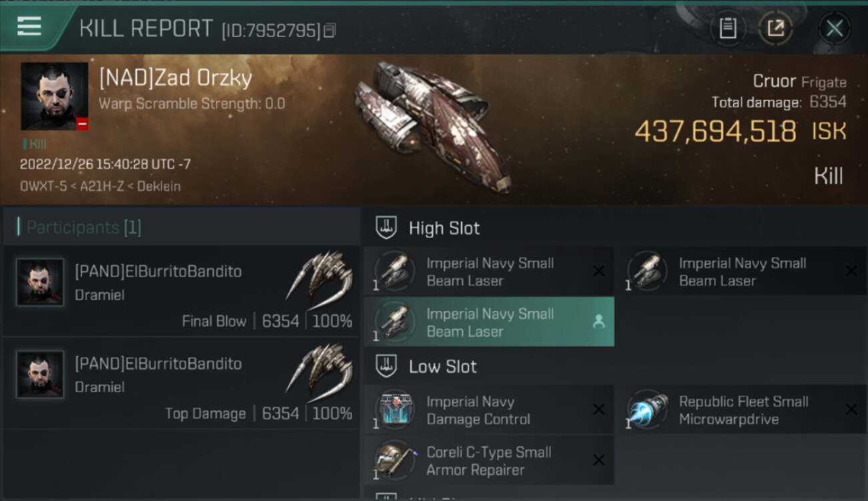Viewport: 868px width, 501px height.
Task: Click Dramiel ship icon for Final Blow
Action: (320, 277)
